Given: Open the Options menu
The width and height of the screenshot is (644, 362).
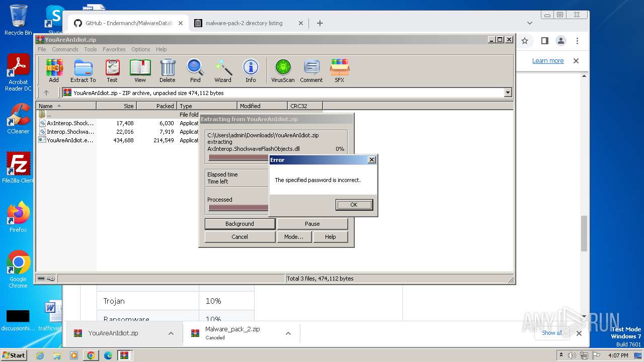Looking at the screenshot, I should [141, 49].
